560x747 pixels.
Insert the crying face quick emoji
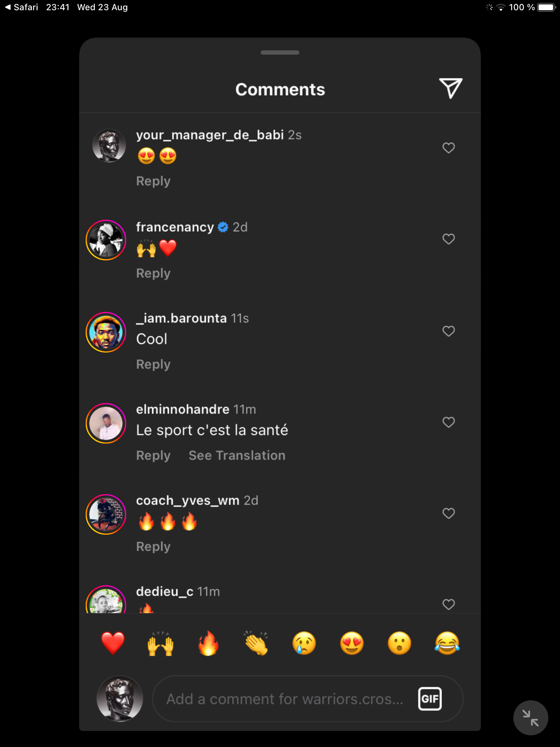pyautogui.click(x=304, y=643)
